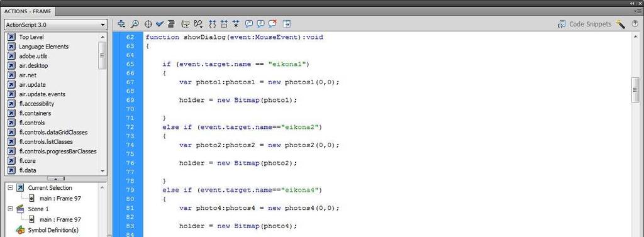Open Help with the question mark icon

coord(635,25)
